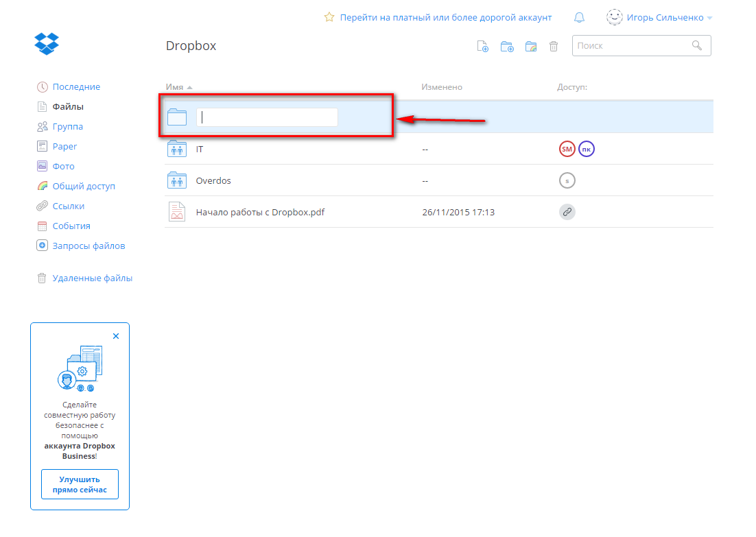Viewport: 756px width, 537px height.
Task: Click the photo icon beside Фото
Action: click(x=43, y=166)
